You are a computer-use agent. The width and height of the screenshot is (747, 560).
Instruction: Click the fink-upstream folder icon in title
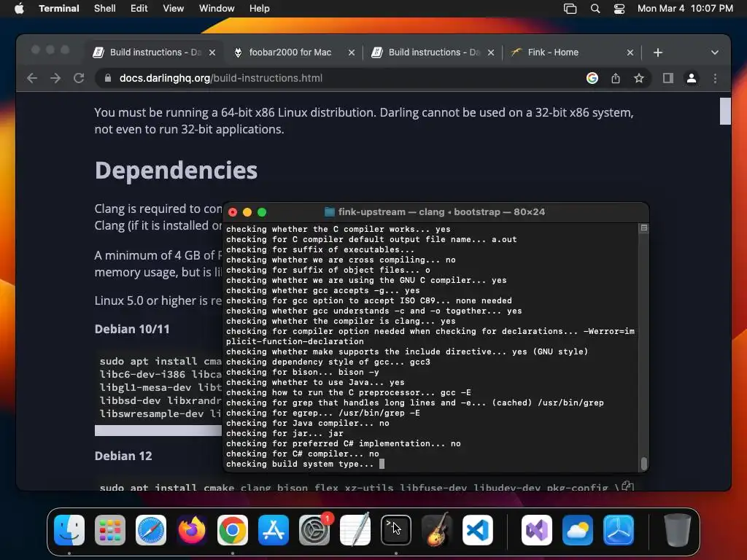tap(329, 212)
